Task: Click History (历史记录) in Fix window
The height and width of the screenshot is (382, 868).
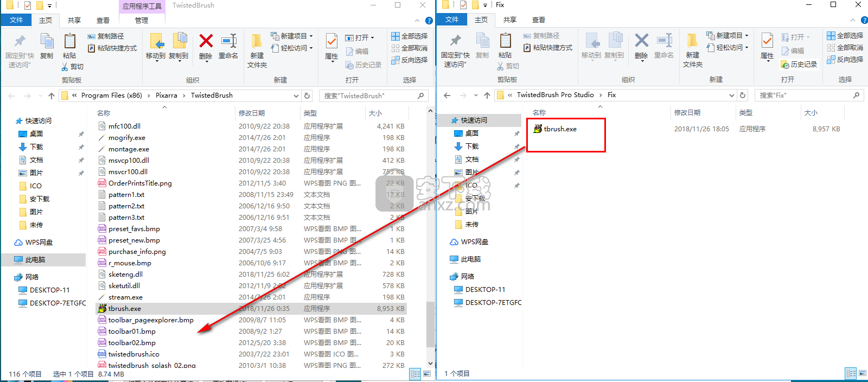Action: (x=799, y=65)
